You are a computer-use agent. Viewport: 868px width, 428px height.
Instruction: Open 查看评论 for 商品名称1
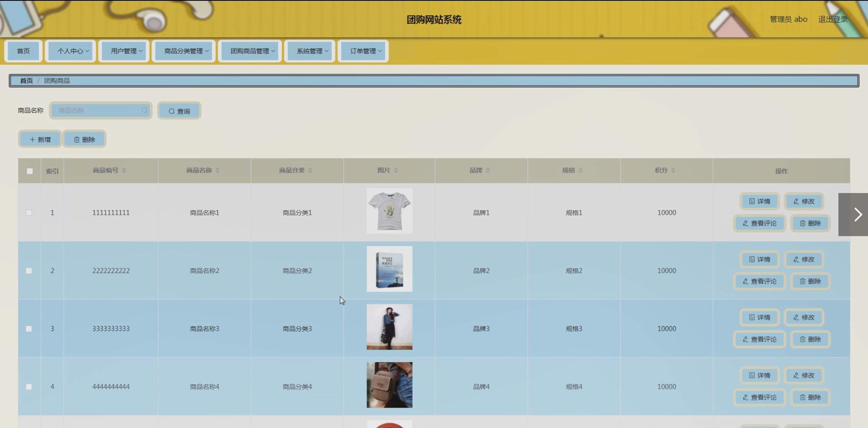760,223
